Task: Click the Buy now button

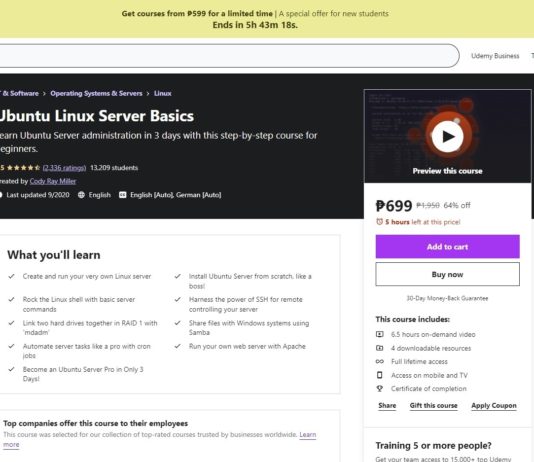Action: (447, 274)
